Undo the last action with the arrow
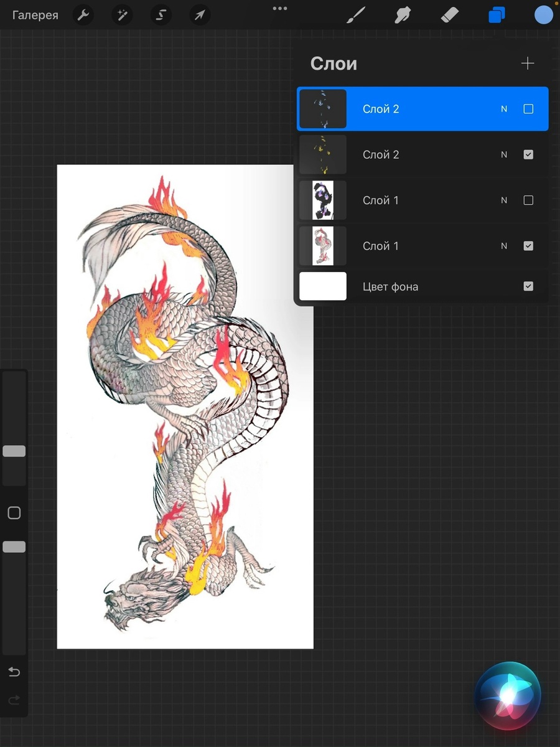Image resolution: width=560 pixels, height=747 pixels. [x=14, y=672]
